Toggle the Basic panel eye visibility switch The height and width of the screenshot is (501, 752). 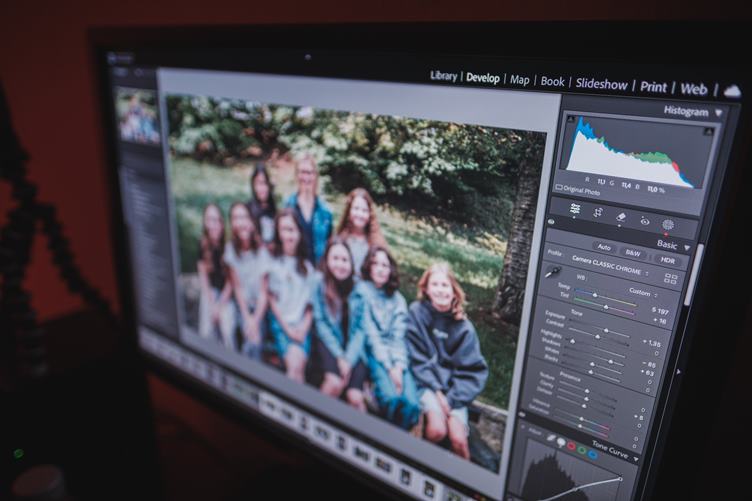click(x=551, y=222)
